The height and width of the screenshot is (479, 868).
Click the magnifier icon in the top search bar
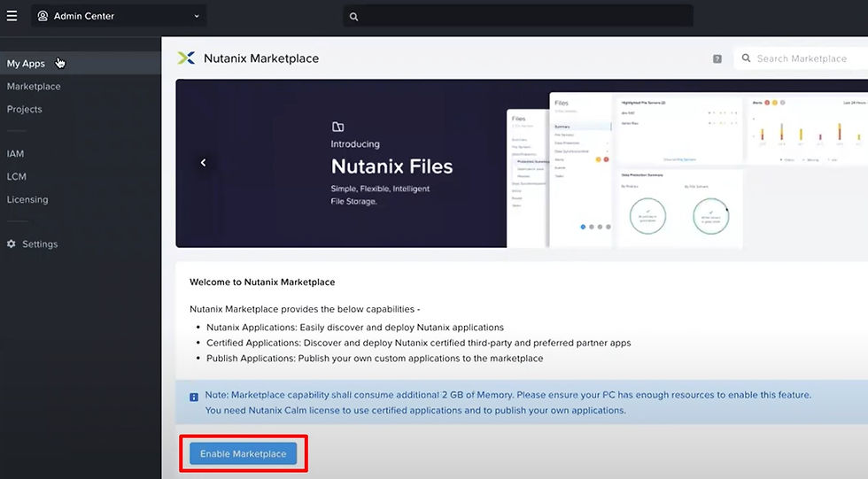click(x=353, y=17)
